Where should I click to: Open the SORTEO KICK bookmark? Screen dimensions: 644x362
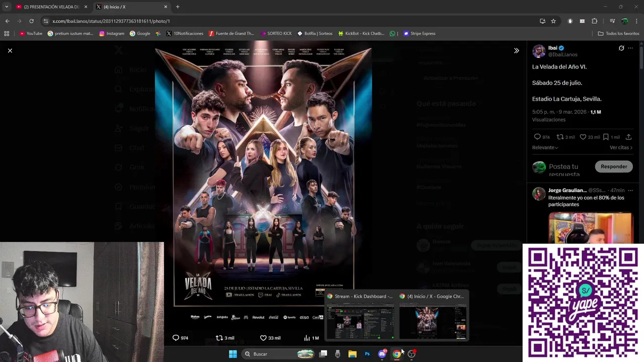[276, 34]
